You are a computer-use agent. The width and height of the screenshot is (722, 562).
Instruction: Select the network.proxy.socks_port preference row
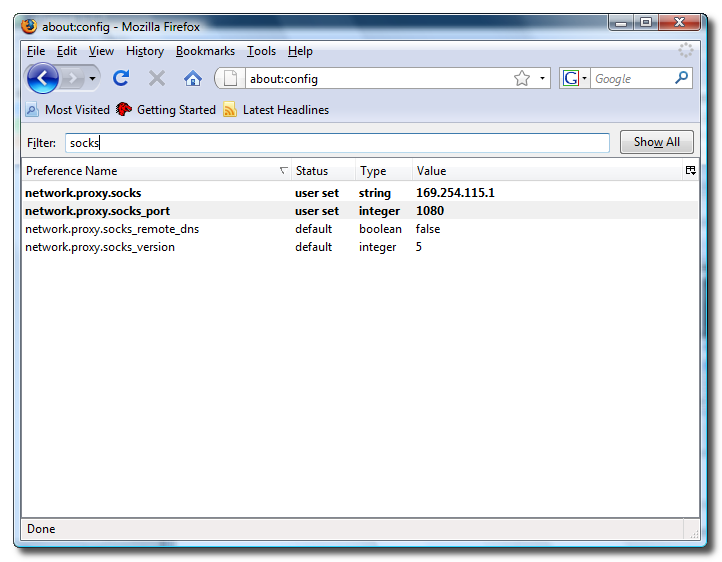(x=97, y=211)
